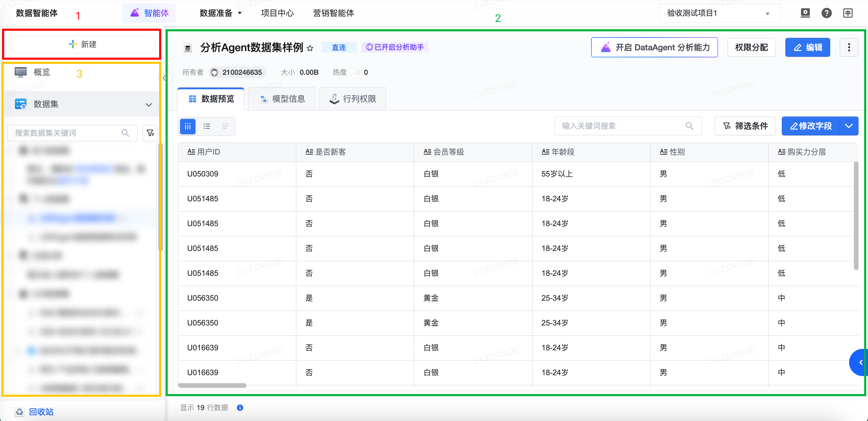Expand the blue floating side panel arrow
This screenshot has height=421, width=868.
pyautogui.click(x=860, y=362)
